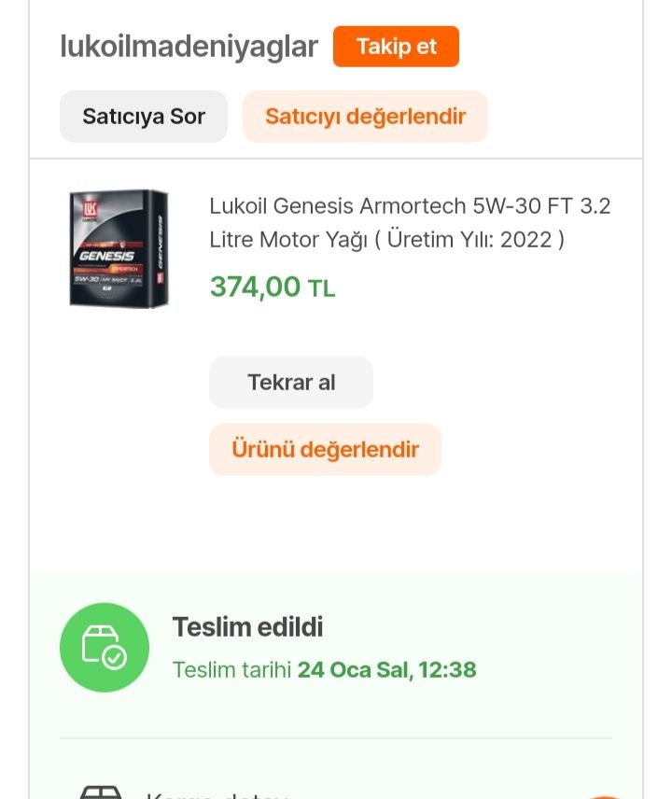This screenshot has height=799, width=672.
Task: Open the Teslim edildi status heading
Action: 247,626
